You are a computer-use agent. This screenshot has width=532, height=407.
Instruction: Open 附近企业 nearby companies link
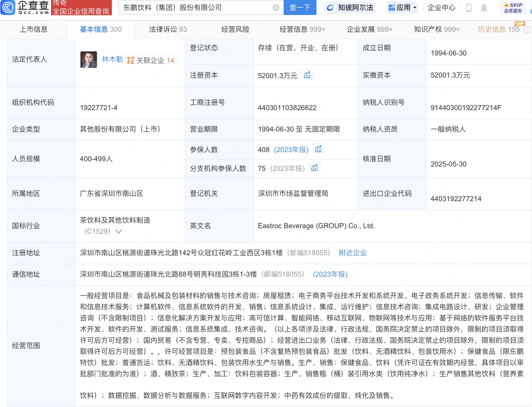[353, 253]
